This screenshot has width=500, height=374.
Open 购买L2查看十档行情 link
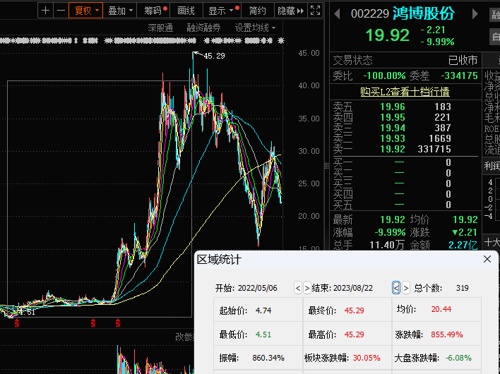click(x=405, y=91)
